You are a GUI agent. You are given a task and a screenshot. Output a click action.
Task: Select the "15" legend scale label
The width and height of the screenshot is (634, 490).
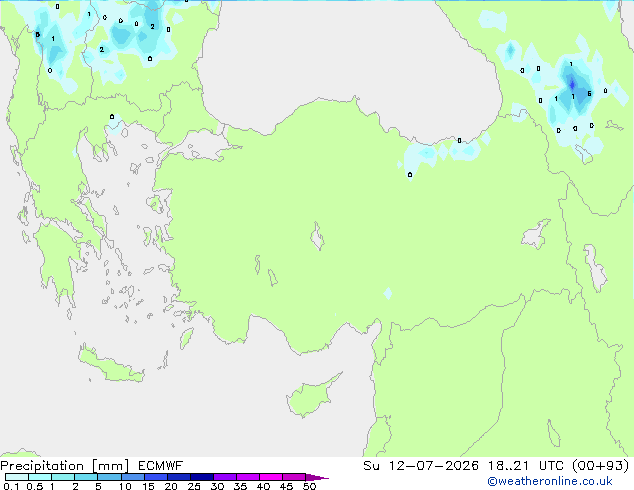(148, 486)
